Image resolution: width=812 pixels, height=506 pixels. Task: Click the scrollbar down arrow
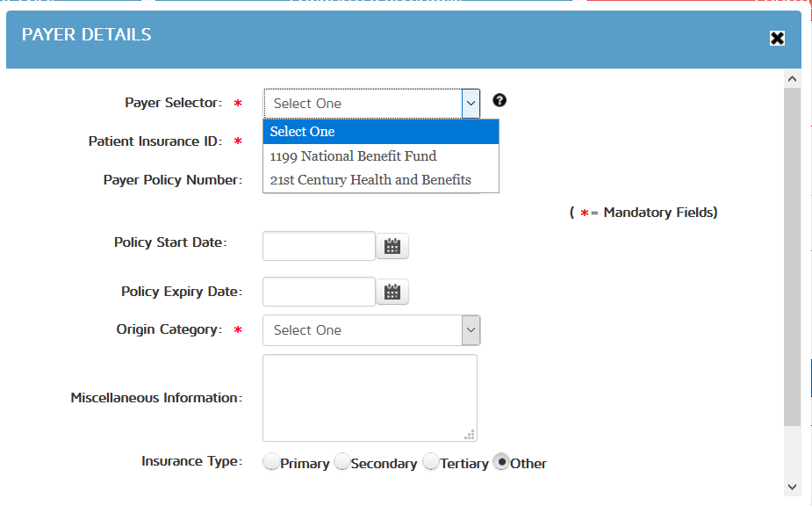793,486
